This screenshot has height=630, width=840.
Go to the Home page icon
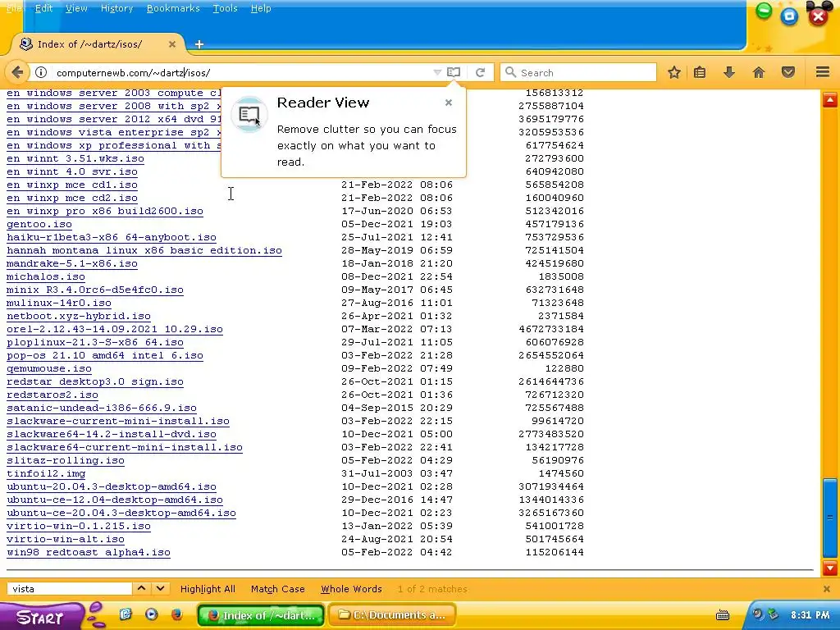(x=759, y=72)
